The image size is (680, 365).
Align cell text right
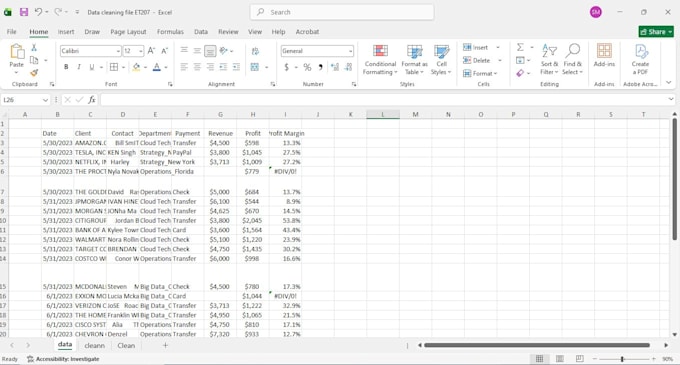pos(210,67)
